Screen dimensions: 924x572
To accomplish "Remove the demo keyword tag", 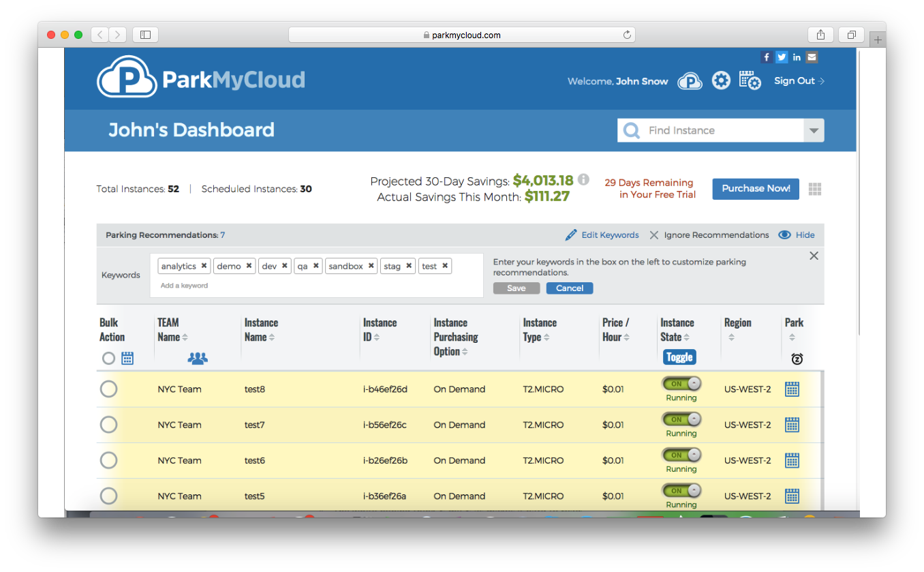I will click(249, 266).
